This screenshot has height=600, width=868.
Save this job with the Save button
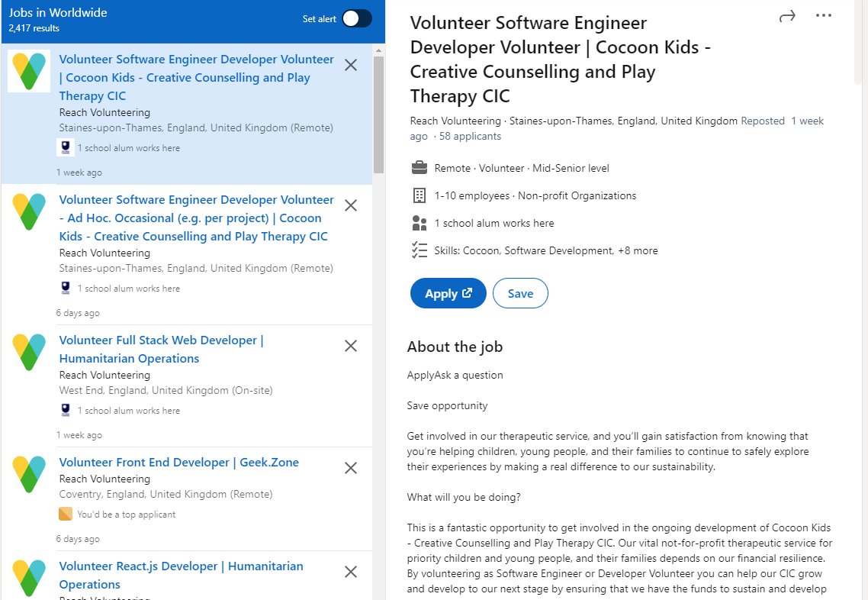point(520,293)
